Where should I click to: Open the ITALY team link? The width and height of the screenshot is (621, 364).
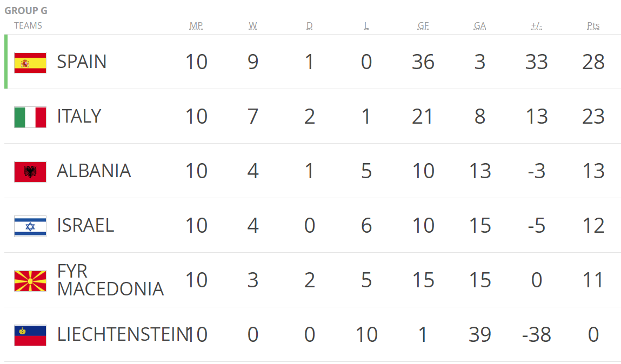79,116
